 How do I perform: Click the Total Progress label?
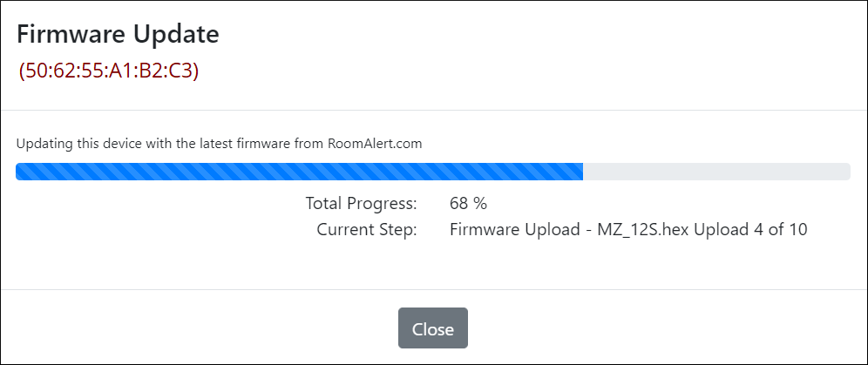click(361, 204)
